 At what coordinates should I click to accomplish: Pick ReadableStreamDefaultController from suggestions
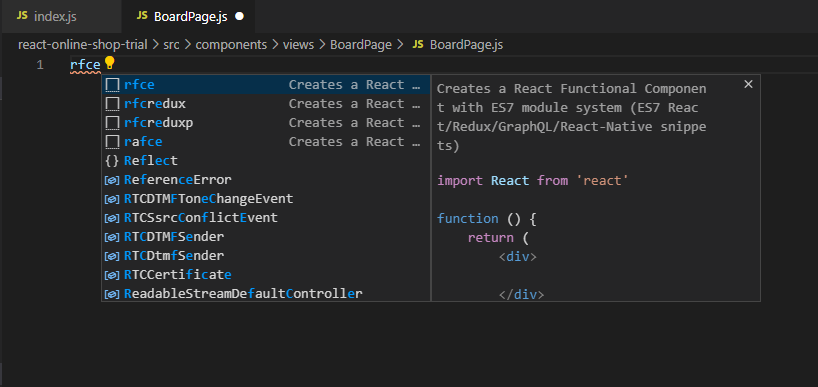click(266, 293)
